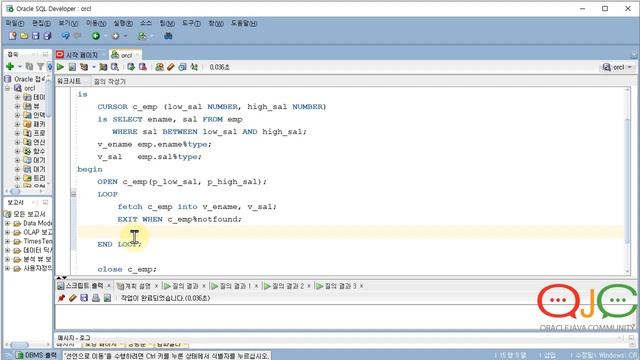Image resolution: width=640 pixels, height=360 pixels.
Task: Click the filter funnel icon in the connections panel
Action: click(40, 66)
